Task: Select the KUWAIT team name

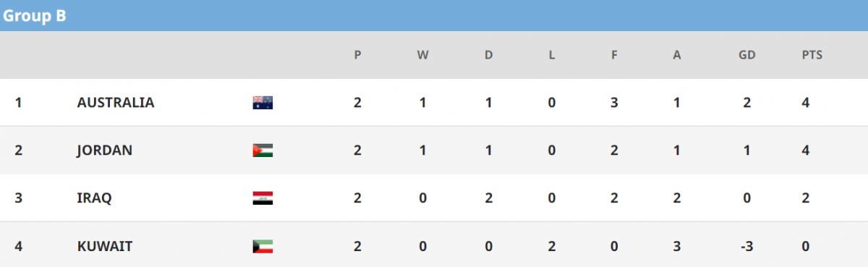Action: tap(105, 246)
